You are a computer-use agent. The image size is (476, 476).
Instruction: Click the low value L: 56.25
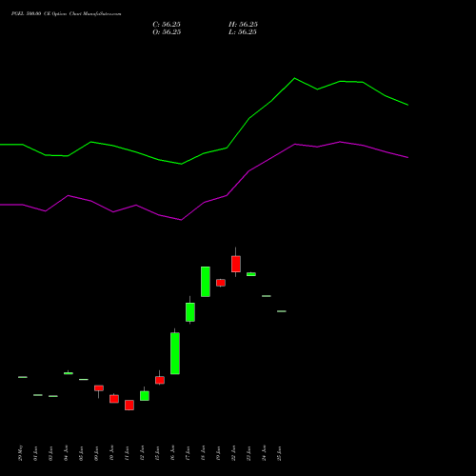[243, 32]
